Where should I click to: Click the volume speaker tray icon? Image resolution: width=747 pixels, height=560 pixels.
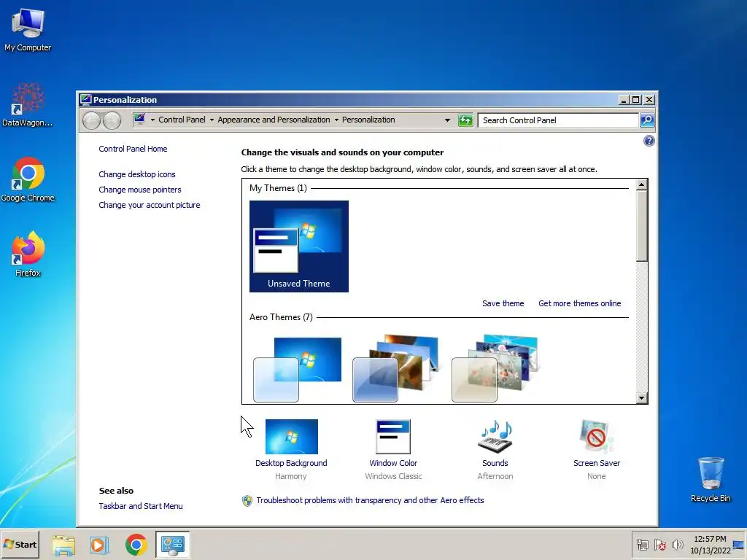(x=677, y=545)
